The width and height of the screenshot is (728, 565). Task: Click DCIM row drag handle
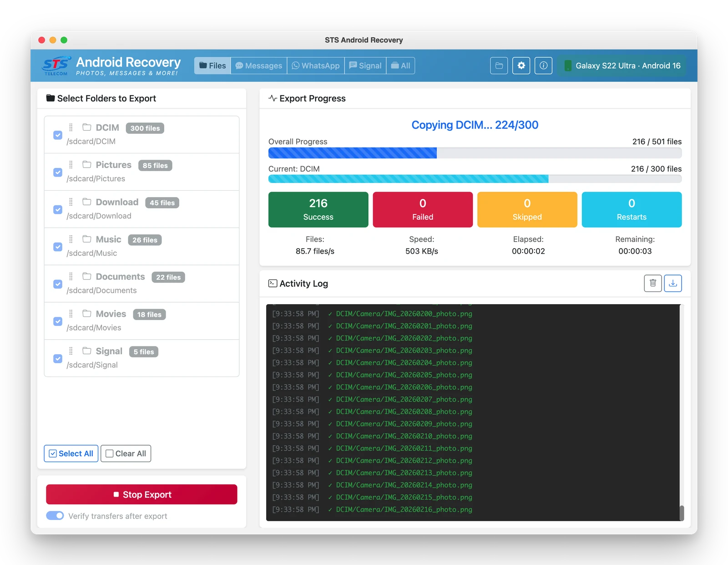coord(71,127)
